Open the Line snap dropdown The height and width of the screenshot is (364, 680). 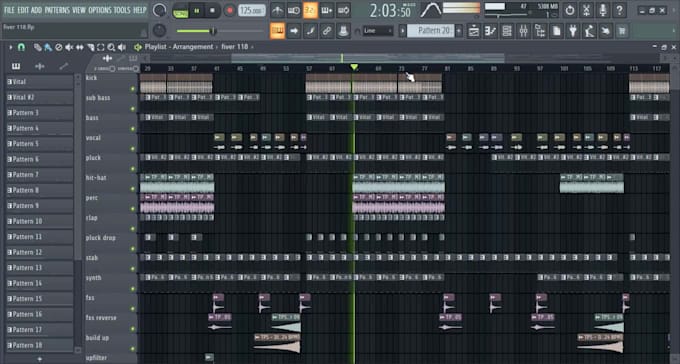point(378,31)
